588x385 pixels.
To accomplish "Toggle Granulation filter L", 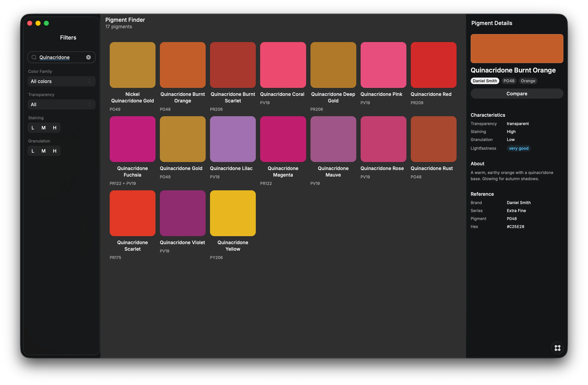I will [33, 151].
